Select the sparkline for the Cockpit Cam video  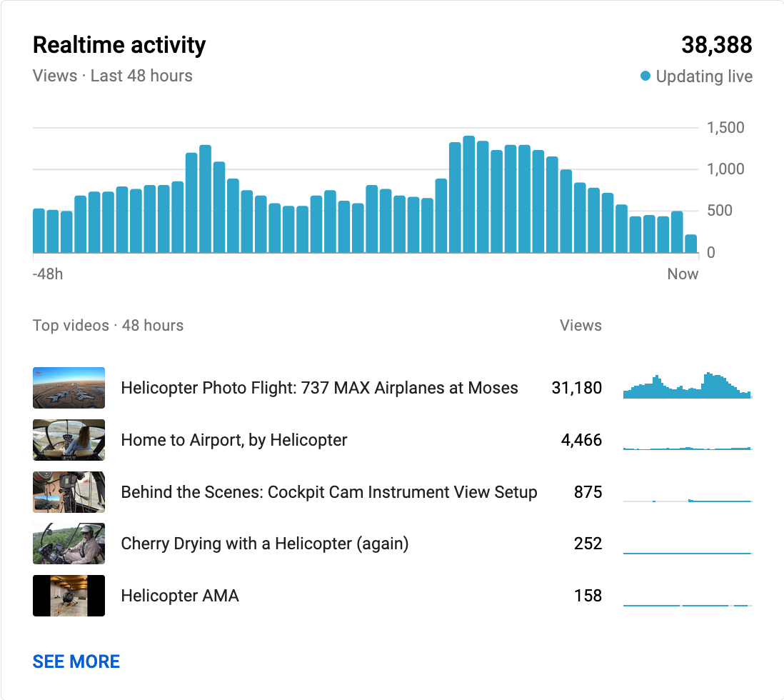[687, 499]
